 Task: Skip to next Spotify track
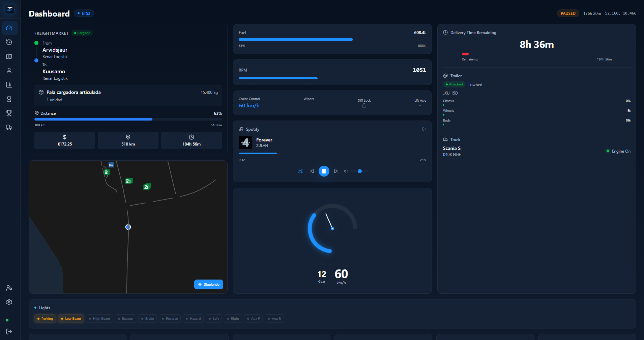click(x=336, y=171)
